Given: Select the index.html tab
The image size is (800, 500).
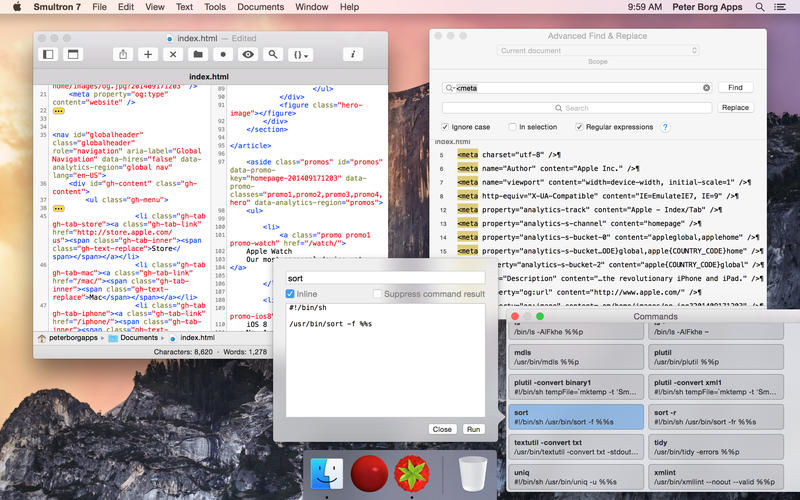Looking at the screenshot, I should (x=211, y=76).
